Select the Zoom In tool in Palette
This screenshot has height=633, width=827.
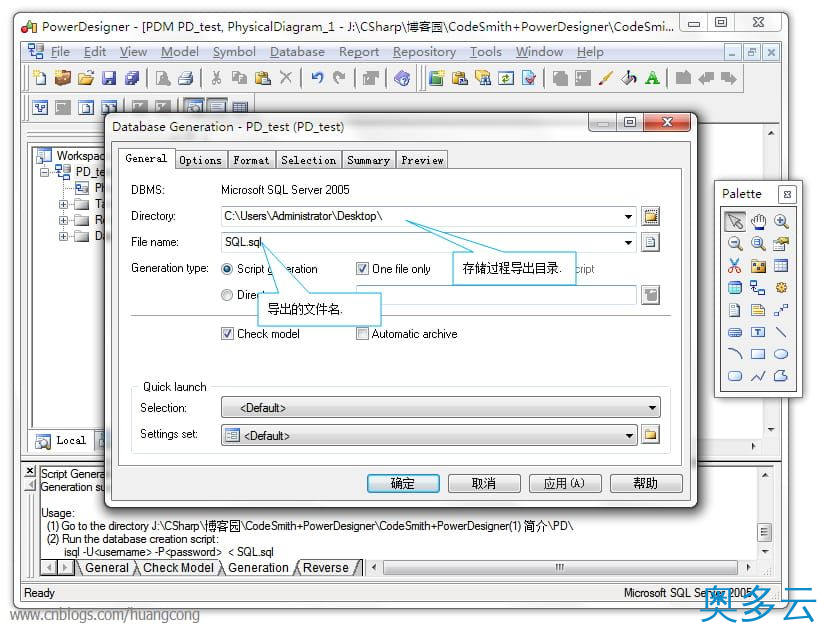[x=781, y=221]
